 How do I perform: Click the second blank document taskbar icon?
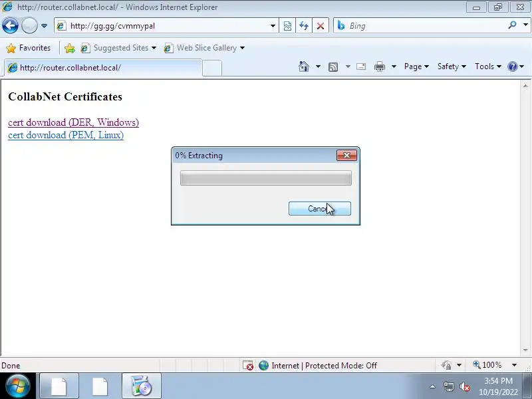tap(100, 386)
